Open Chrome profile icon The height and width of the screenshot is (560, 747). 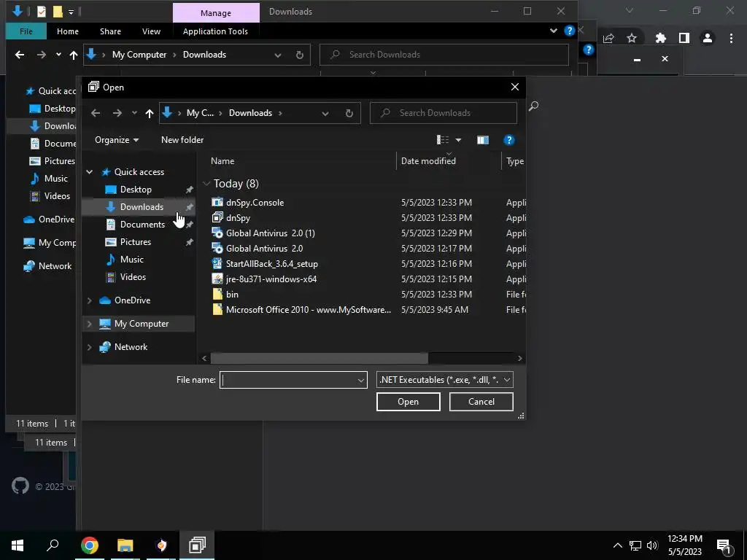point(708,38)
